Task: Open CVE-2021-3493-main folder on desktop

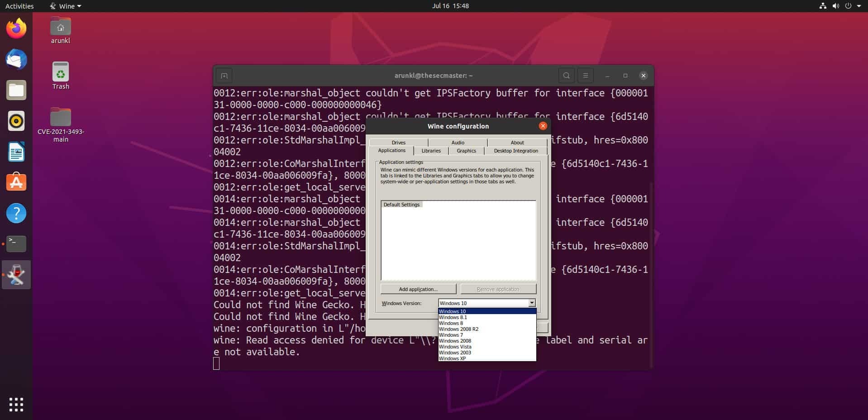Action: (x=61, y=125)
